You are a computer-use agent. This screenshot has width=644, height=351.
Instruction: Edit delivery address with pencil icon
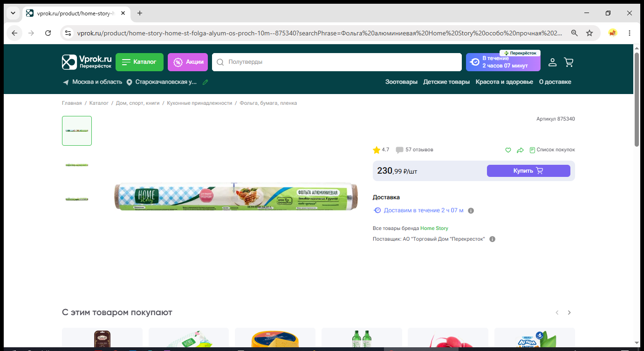(x=205, y=82)
